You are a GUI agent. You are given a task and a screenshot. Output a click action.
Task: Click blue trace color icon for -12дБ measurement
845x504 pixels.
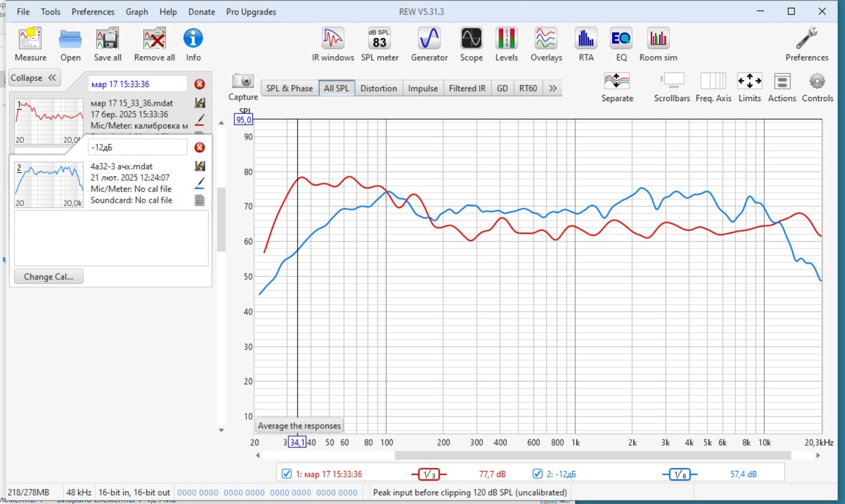pos(200,183)
